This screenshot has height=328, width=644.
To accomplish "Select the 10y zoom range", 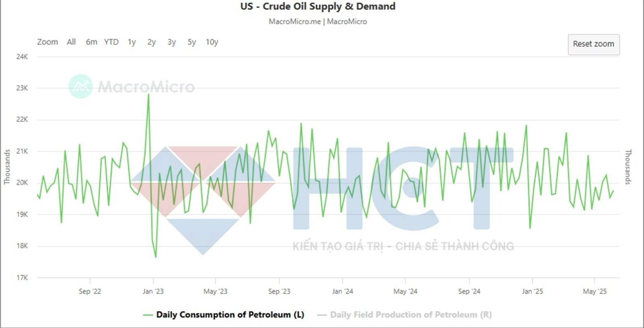I will (x=212, y=42).
